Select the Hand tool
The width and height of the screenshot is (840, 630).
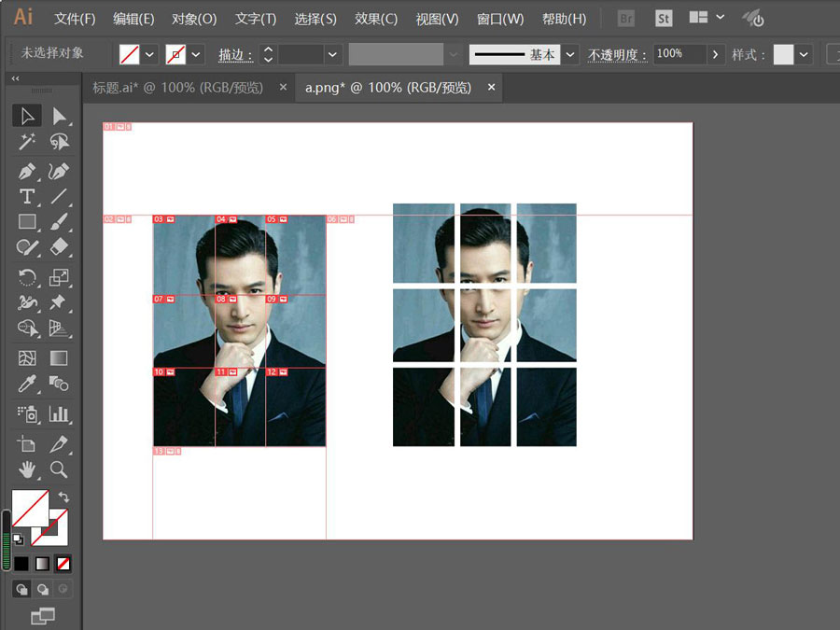point(27,469)
